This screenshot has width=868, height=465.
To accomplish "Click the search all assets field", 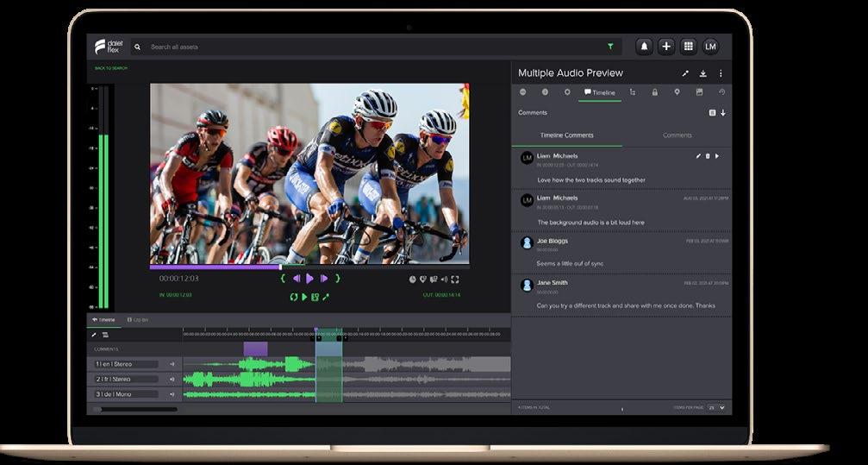I will point(377,47).
